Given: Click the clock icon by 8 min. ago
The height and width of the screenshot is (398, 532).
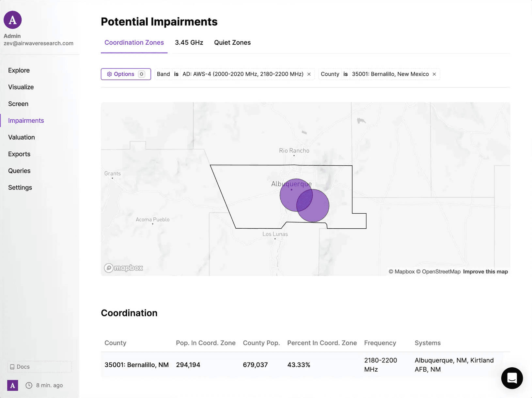Looking at the screenshot, I should click(29, 385).
